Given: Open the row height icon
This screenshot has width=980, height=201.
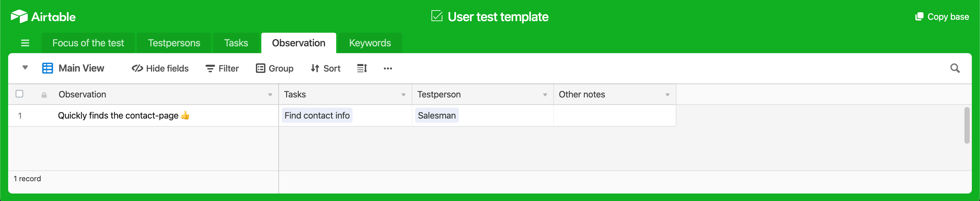Looking at the screenshot, I should [x=362, y=68].
